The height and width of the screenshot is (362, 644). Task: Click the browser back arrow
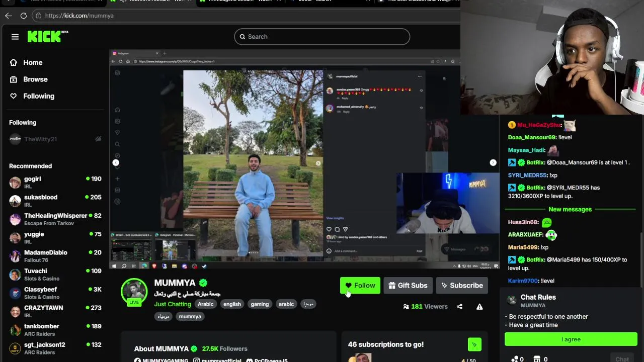pos(9,16)
